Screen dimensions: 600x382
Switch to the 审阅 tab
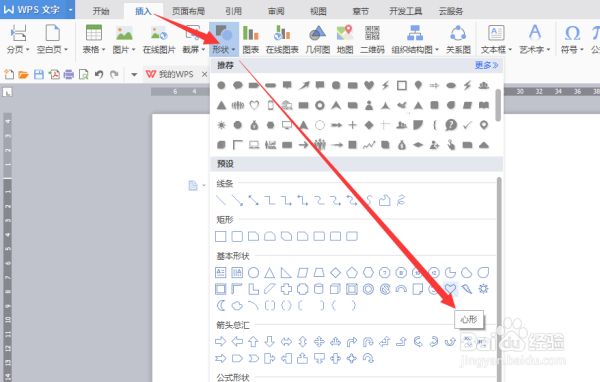[276, 11]
